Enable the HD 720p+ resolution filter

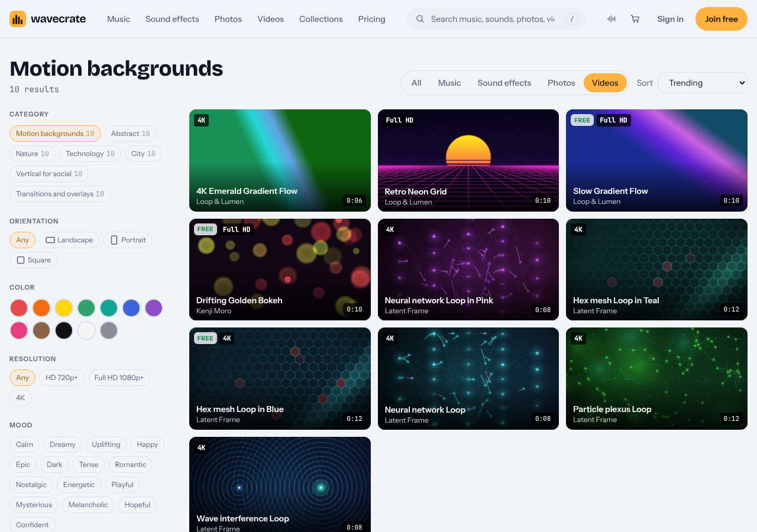pos(62,378)
